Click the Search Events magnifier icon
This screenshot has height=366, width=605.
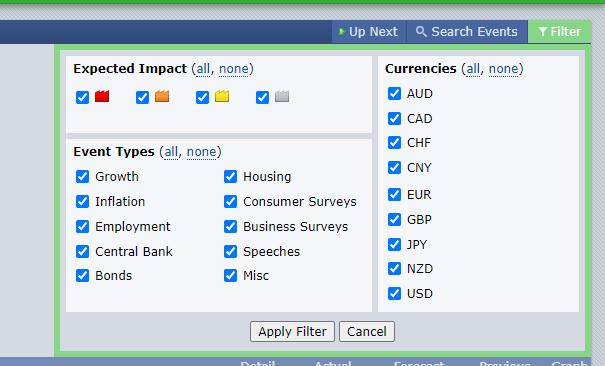(421, 32)
